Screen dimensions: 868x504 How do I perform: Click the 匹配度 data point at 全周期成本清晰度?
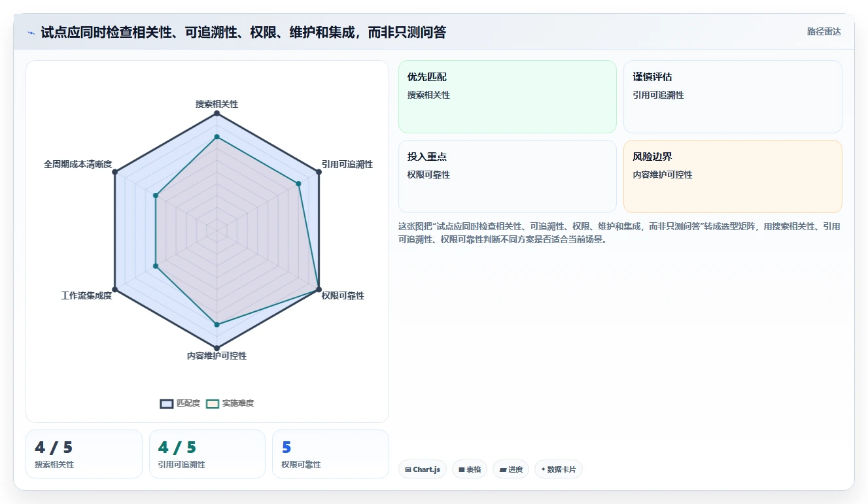coord(115,172)
